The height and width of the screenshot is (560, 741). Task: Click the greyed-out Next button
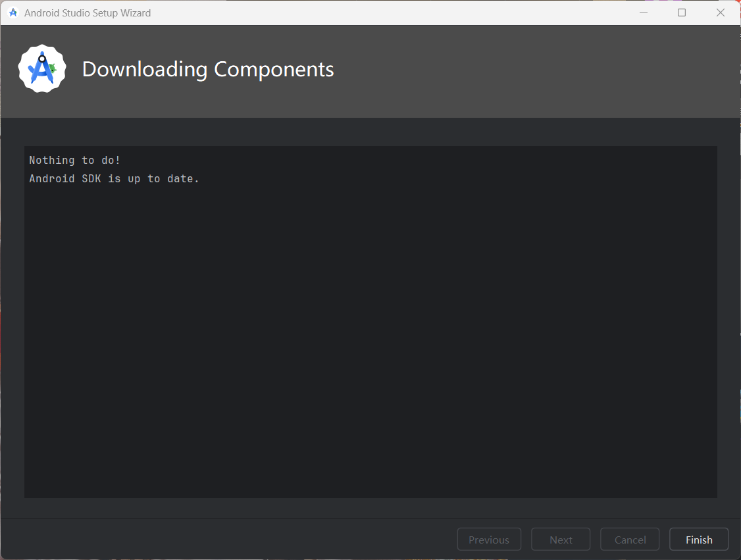(561, 540)
